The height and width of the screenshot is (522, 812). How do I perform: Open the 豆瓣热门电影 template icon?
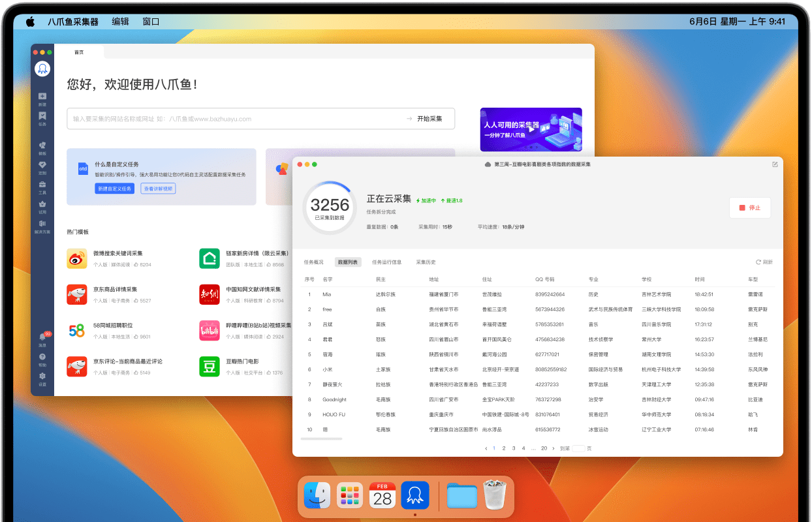pos(210,366)
